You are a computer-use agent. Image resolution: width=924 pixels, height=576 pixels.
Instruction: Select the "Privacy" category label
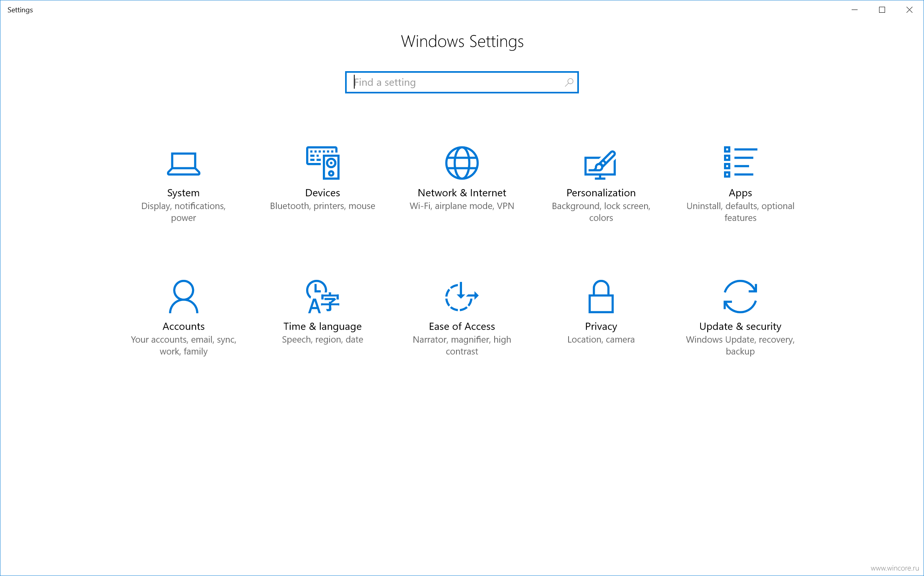601,327
